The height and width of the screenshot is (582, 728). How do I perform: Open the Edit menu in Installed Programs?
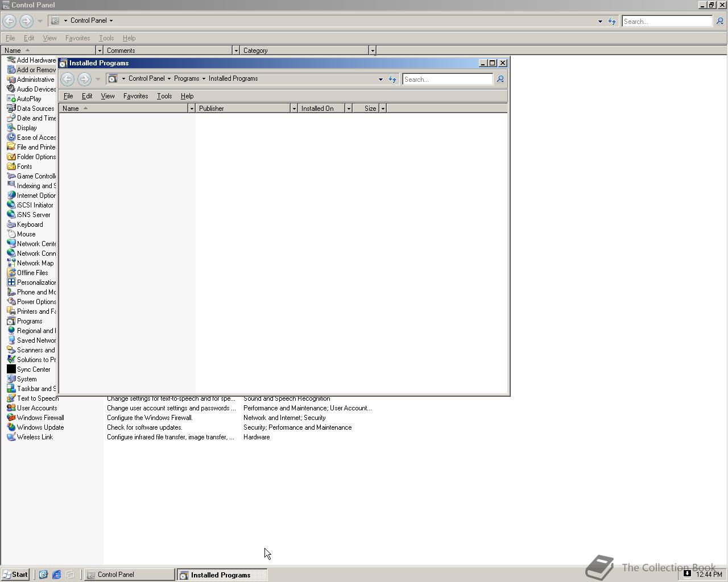pyautogui.click(x=87, y=96)
